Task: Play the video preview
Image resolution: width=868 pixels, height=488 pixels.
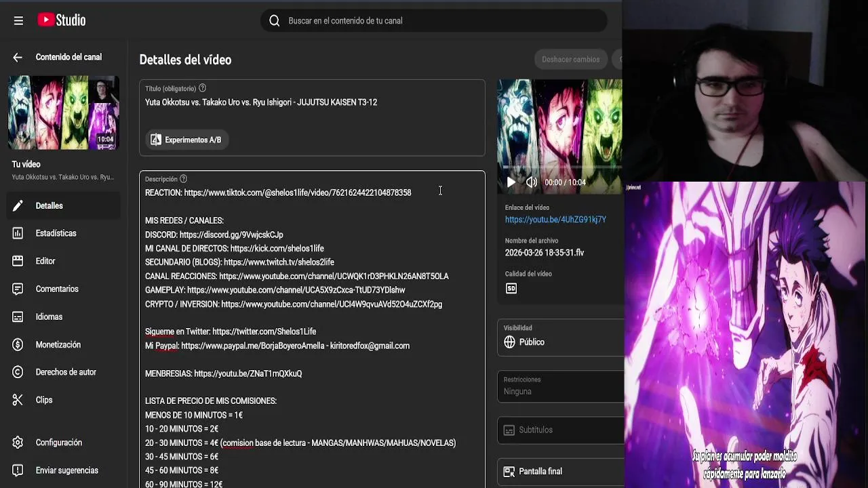Action: point(511,182)
